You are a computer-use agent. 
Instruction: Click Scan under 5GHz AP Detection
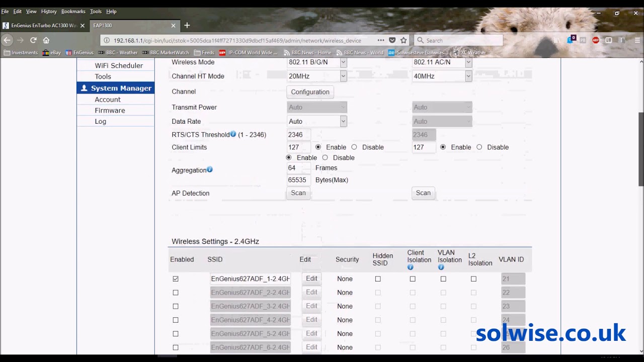(423, 193)
